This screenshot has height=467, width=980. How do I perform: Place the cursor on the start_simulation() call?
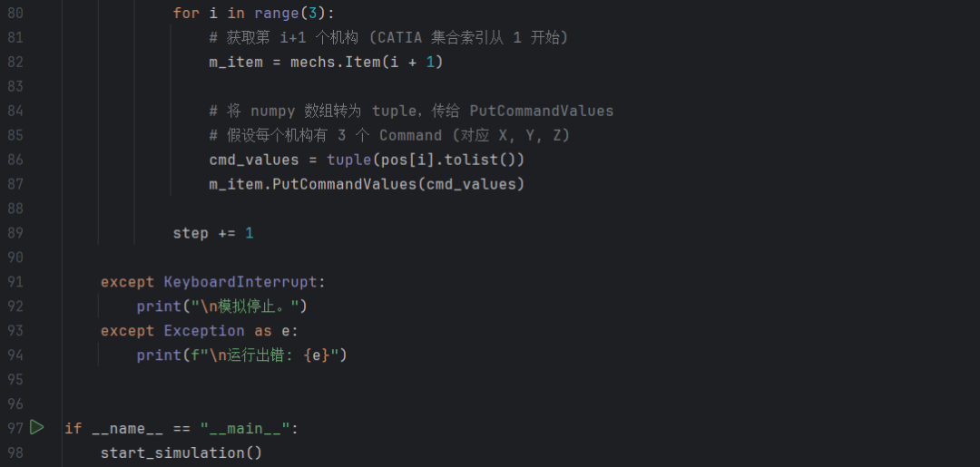click(181, 452)
